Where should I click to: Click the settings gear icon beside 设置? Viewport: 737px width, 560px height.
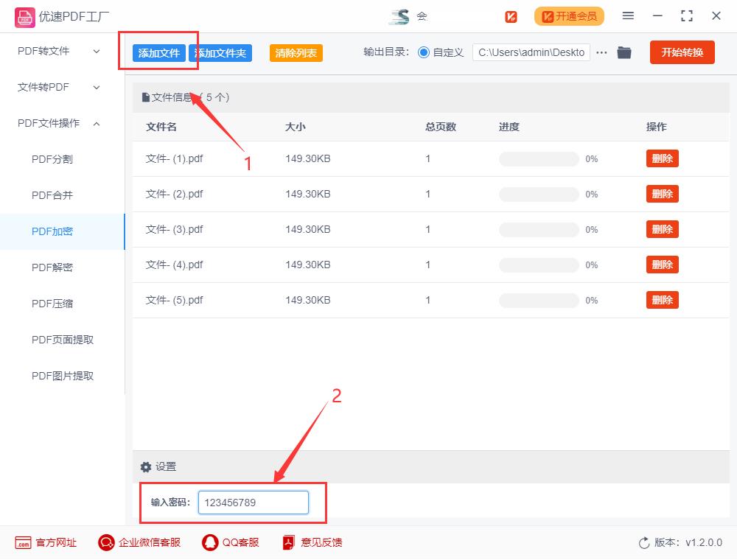145,466
